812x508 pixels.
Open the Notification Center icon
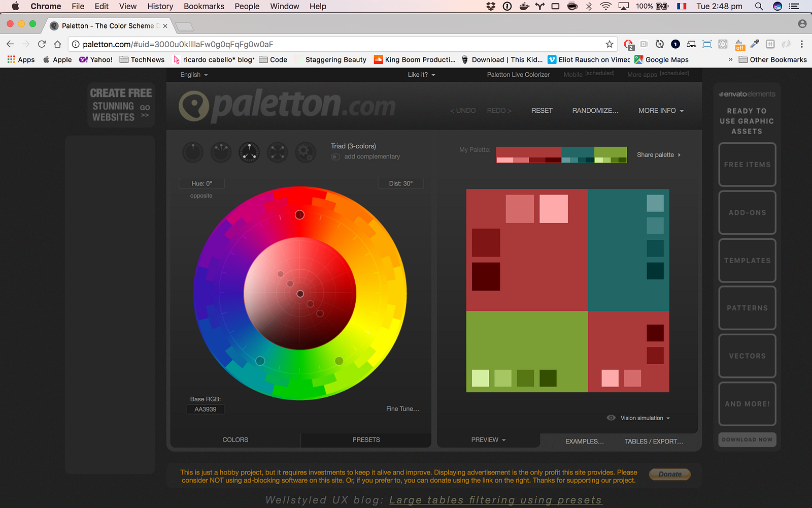[x=794, y=6]
